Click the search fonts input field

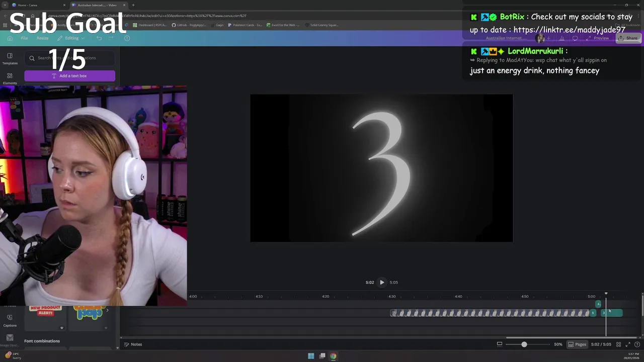click(69, 58)
